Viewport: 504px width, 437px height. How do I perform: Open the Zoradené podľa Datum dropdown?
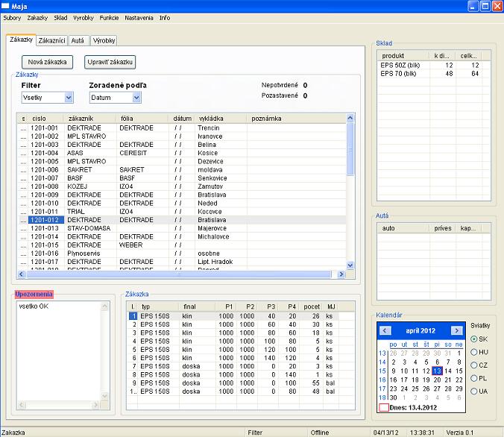[136, 98]
